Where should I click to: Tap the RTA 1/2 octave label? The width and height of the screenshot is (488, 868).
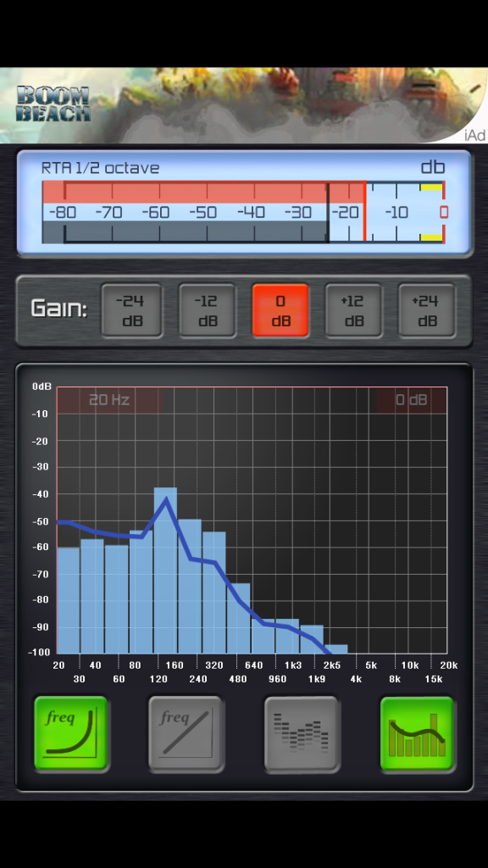[100, 168]
